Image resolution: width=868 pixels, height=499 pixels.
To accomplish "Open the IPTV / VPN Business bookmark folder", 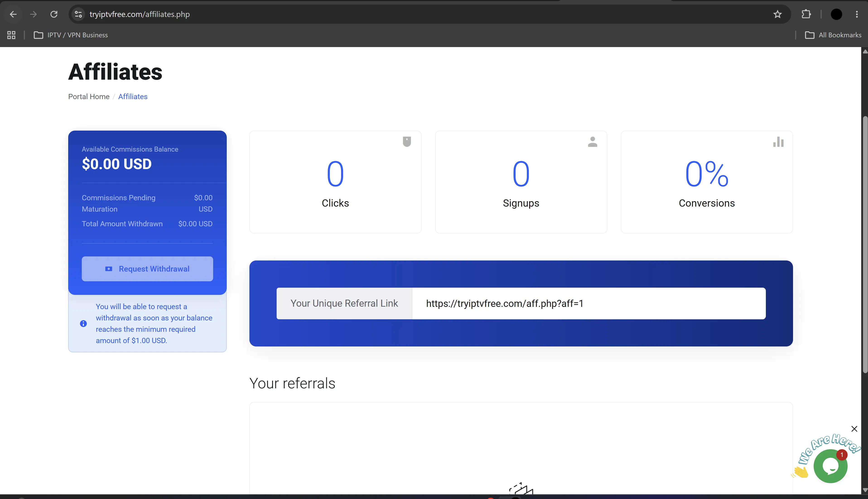I will (x=71, y=35).
